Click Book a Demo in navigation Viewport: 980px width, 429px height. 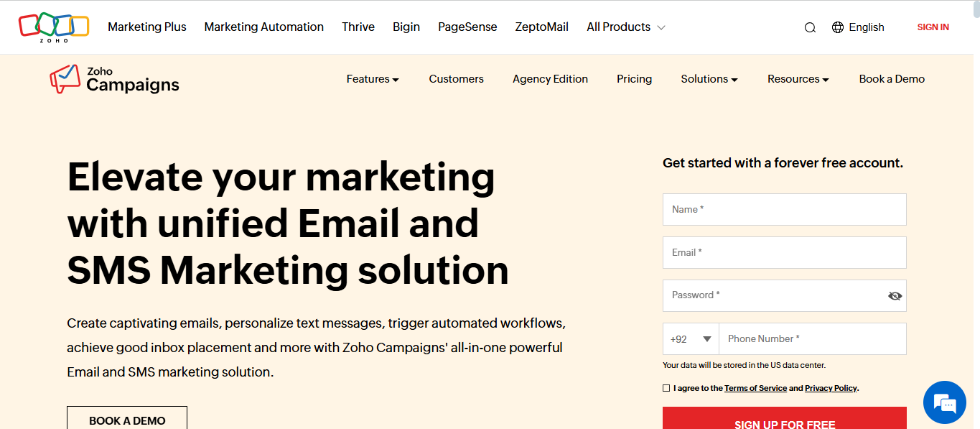pyautogui.click(x=892, y=79)
